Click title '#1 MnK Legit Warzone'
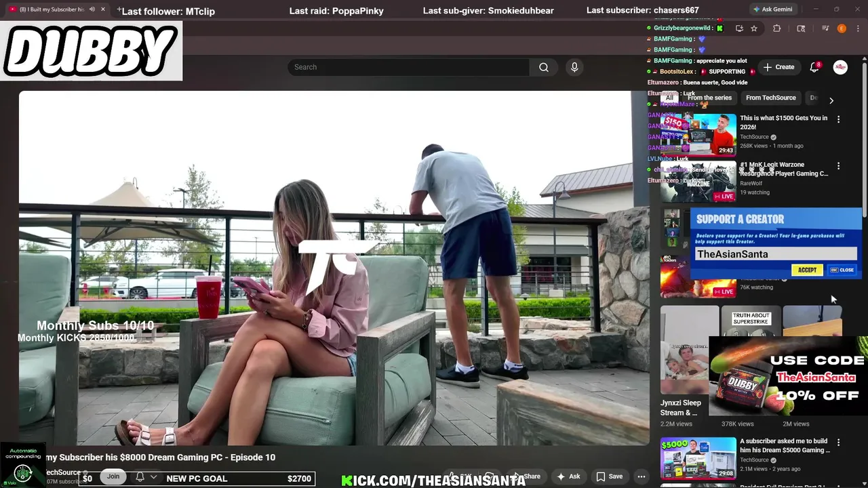 (x=784, y=169)
